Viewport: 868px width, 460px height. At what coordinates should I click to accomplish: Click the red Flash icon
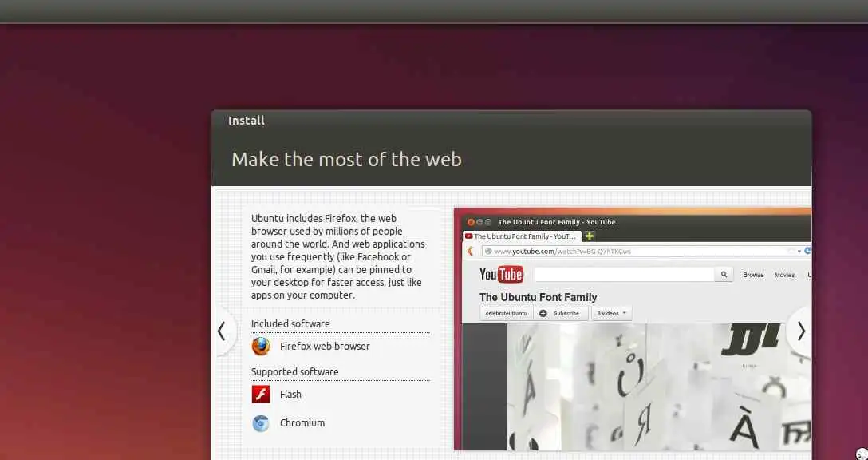[x=261, y=394]
